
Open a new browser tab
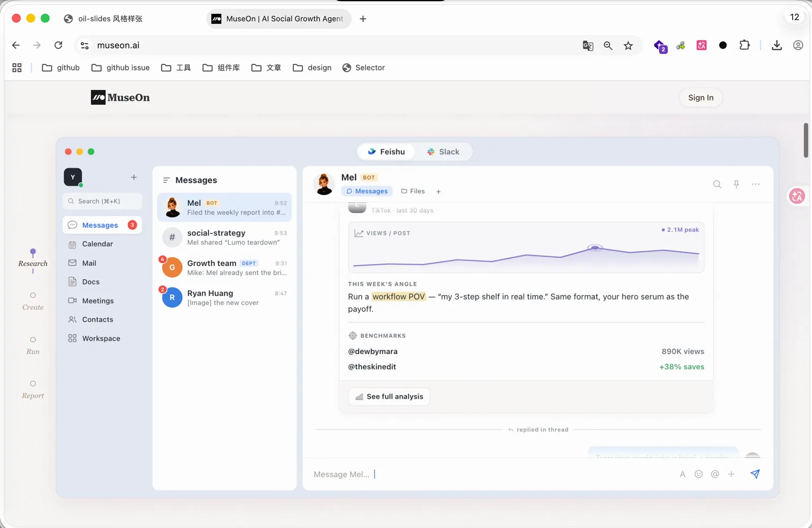[363, 19]
